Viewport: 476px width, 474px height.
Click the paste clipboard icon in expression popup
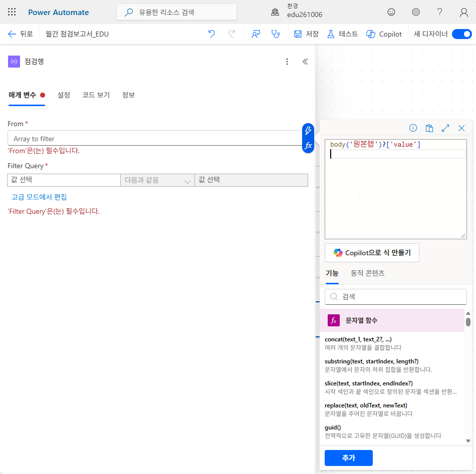(x=429, y=128)
